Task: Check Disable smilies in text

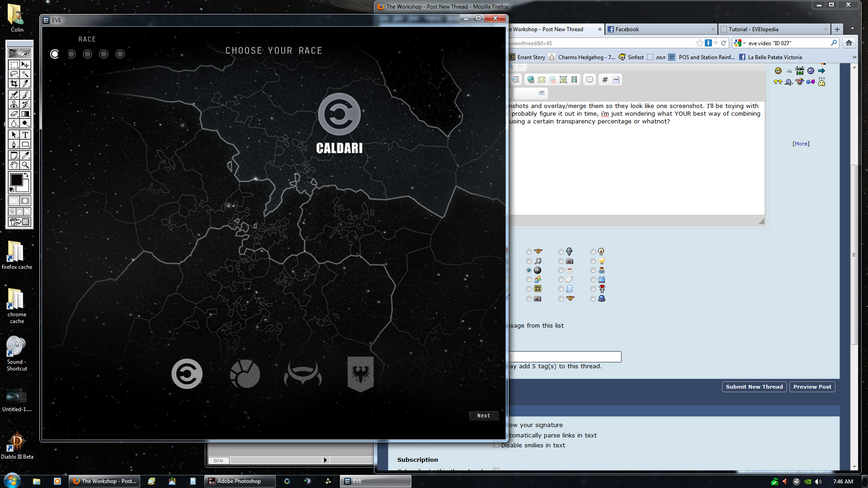Action: [496, 445]
